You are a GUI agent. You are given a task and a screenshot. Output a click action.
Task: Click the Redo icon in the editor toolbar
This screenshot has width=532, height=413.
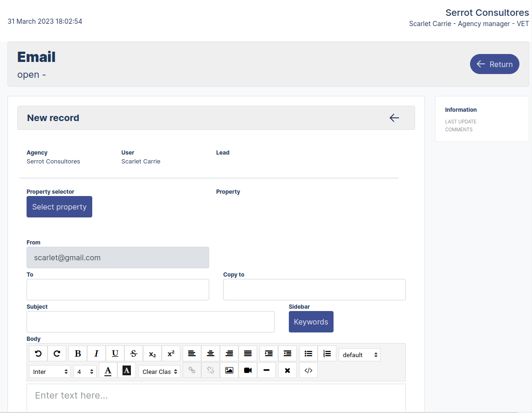click(x=57, y=353)
